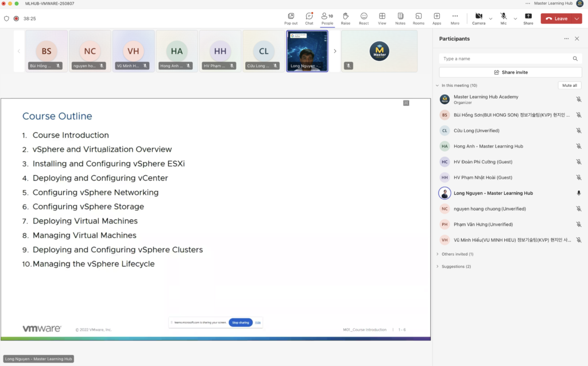Open the Chat panel

[309, 18]
